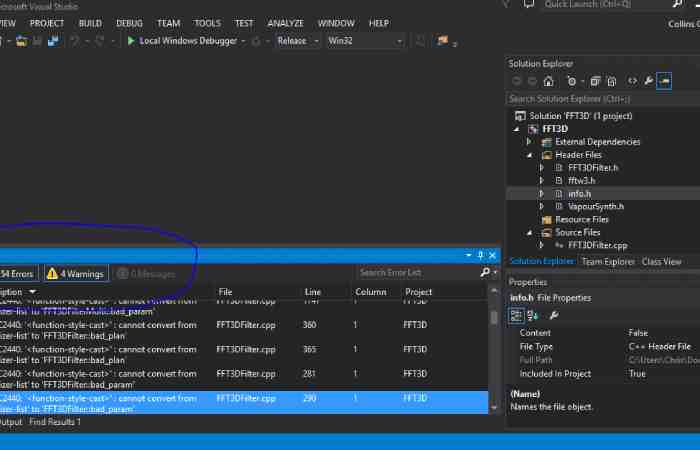This screenshot has height=450, width=700.
Task: Open the file icon in the main toolbar
Action: tap(21, 41)
